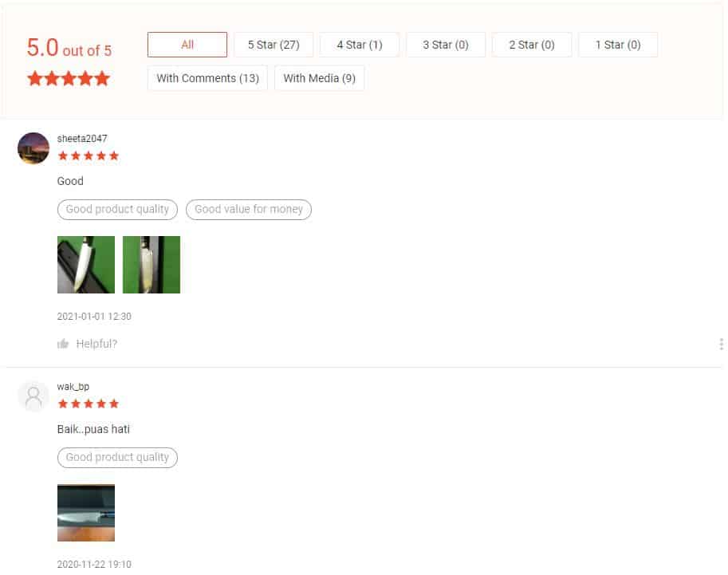Click wak_bp's star rating row

click(x=89, y=404)
